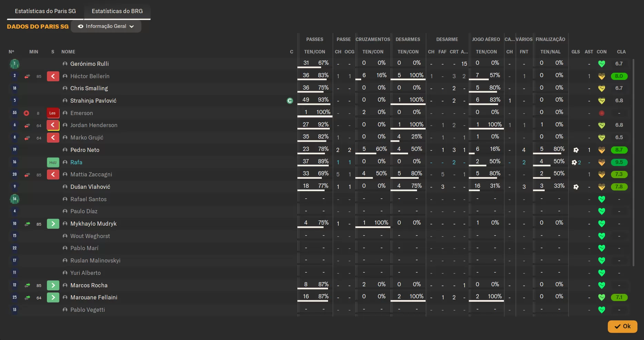Click Rafa's 9.5 rating badge
644x340 pixels.
619,162
